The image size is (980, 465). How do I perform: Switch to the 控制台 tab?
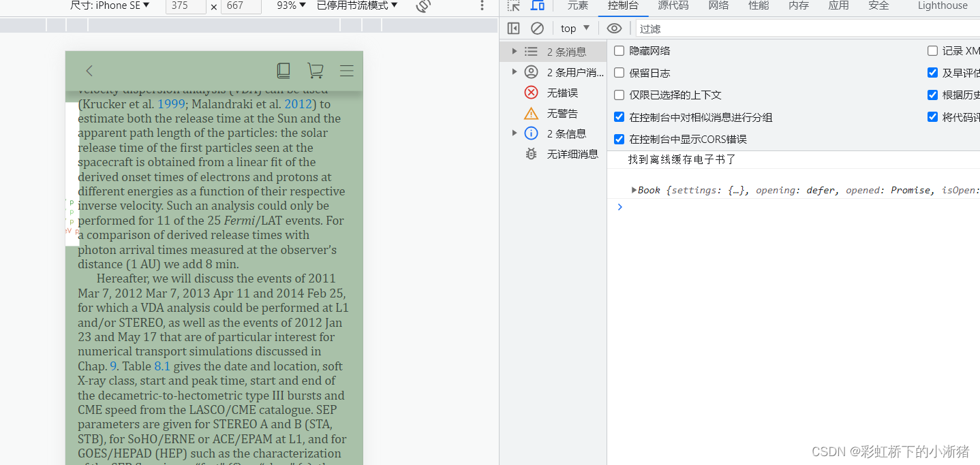[623, 6]
